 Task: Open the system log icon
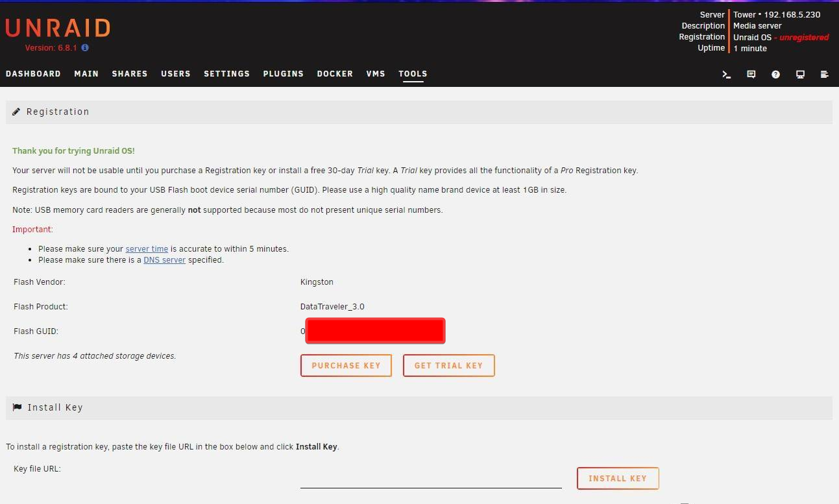coord(824,75)
